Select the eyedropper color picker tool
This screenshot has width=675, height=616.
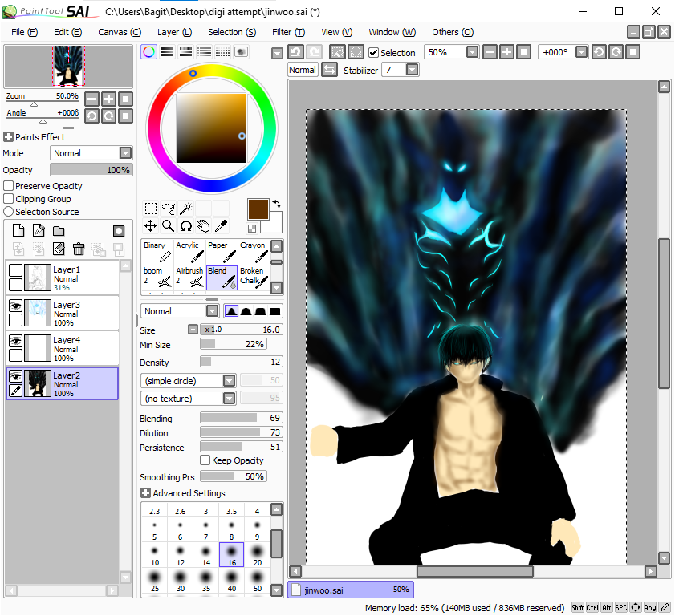(x=221, y=226)
